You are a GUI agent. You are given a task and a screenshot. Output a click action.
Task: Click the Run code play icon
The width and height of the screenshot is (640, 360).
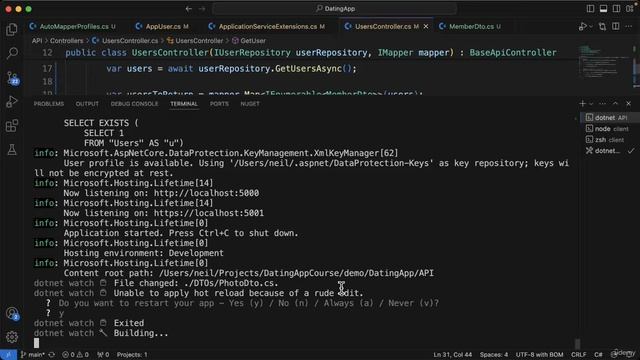pos(582,27)
